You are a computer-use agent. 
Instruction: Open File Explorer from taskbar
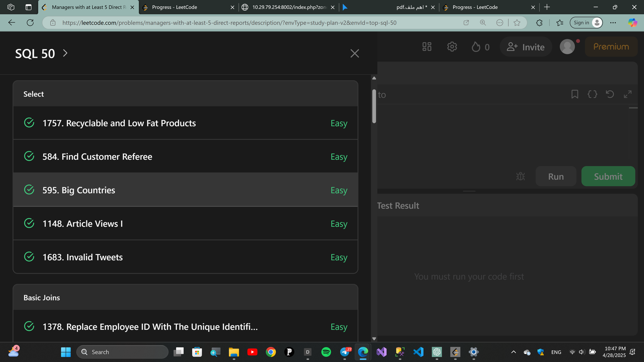pyautogui.click(x=234, y=352)
